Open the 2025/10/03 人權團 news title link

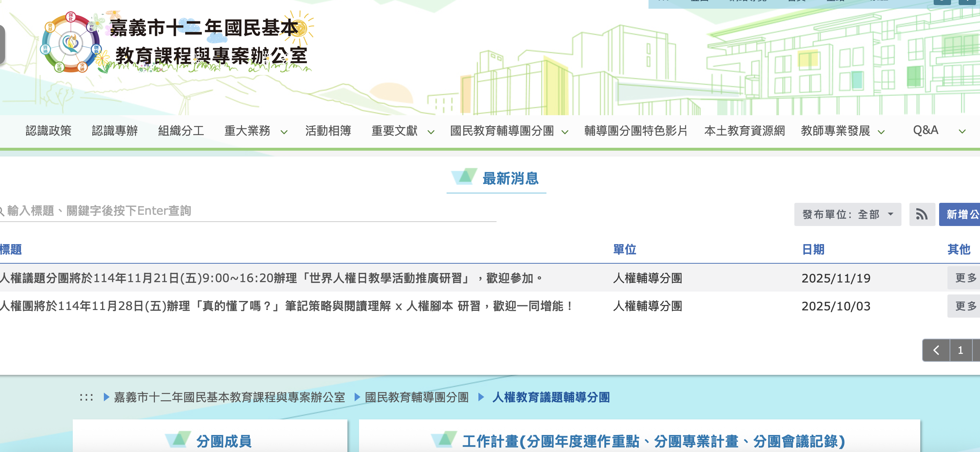pyautogui.click(x=285, y=306)
